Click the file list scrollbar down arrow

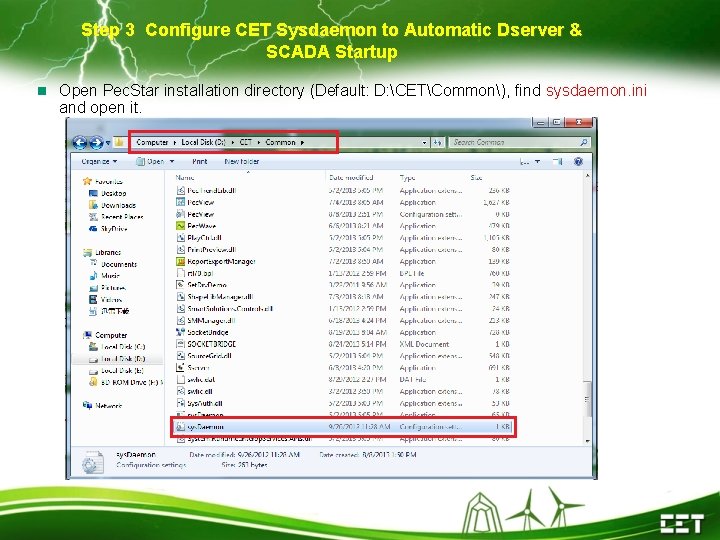[x=587, y=441]
